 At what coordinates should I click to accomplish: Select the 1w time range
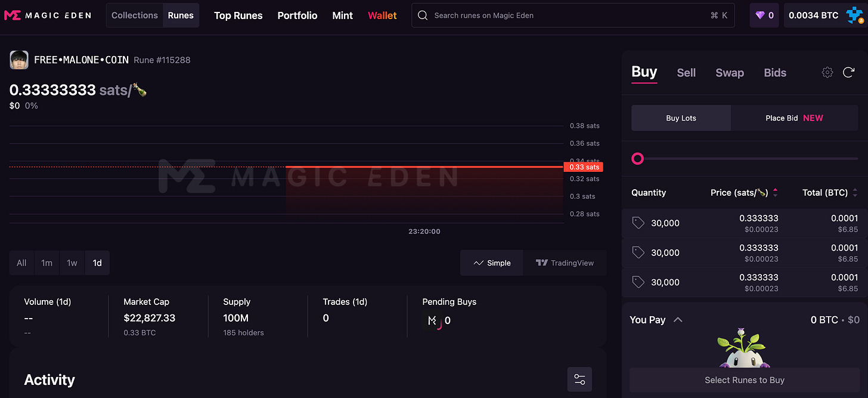click(72, 263)
